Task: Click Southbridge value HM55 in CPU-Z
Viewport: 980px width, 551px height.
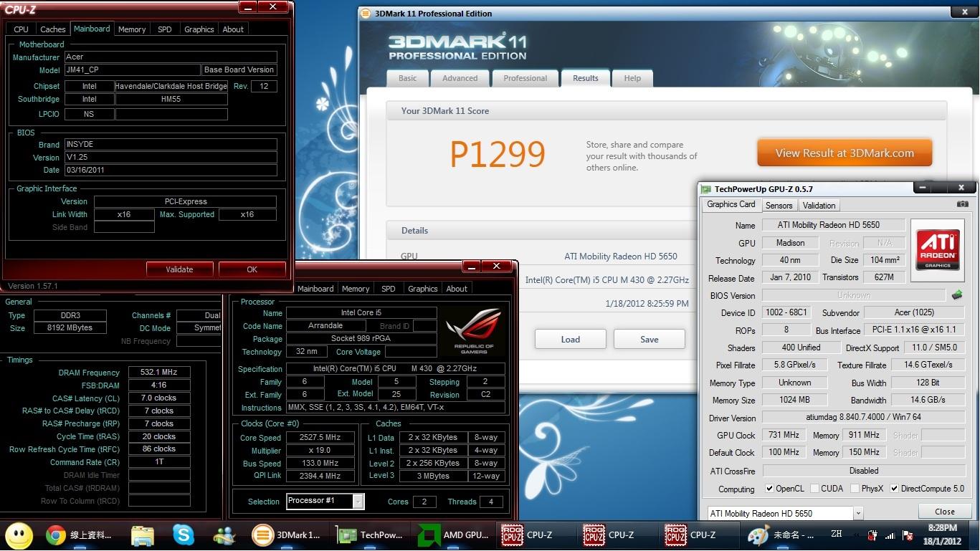Action: tap(171, 99)
